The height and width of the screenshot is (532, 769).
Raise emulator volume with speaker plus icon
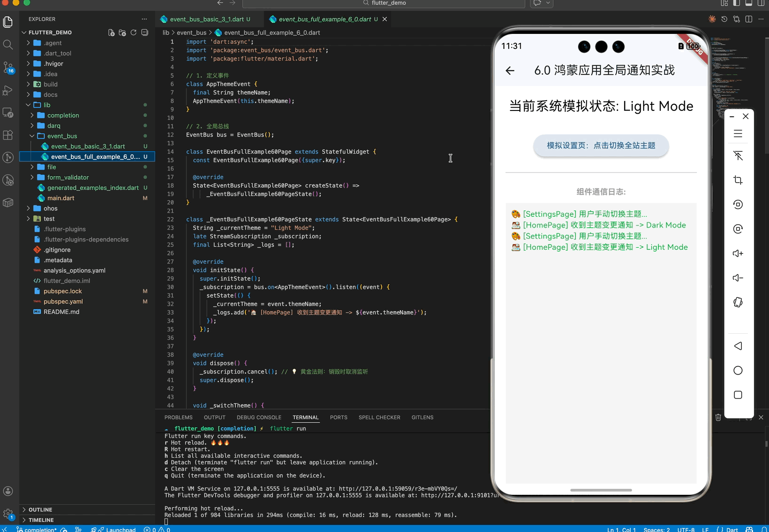pos(738,253)
